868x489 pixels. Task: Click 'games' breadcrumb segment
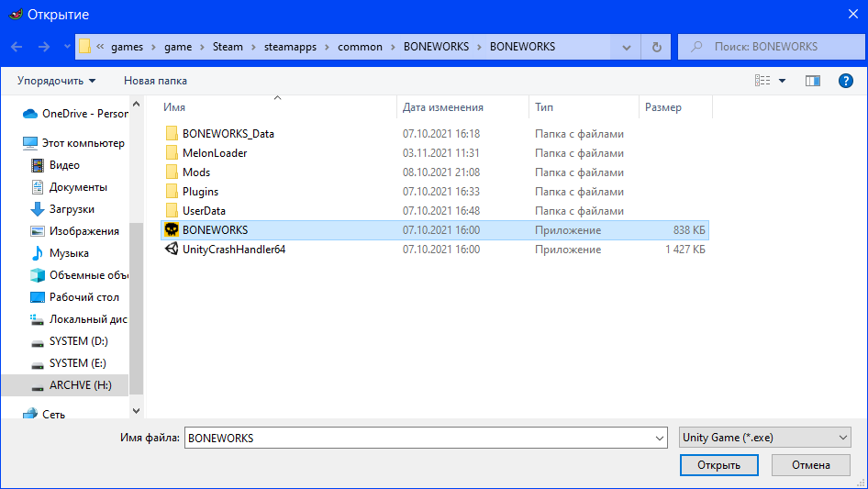(127, 47)
